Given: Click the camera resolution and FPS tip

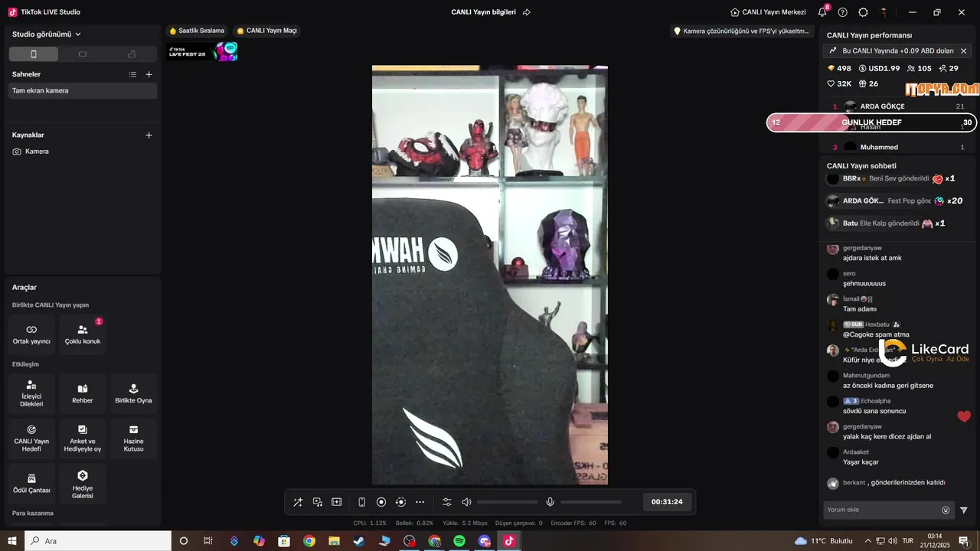Looking at the screenshot, I should click(x=741, y=31).
